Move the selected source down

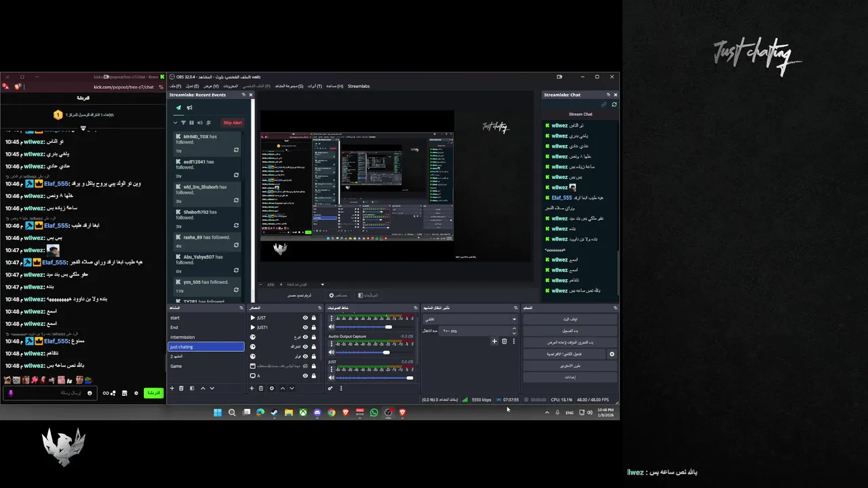(292, 388)
